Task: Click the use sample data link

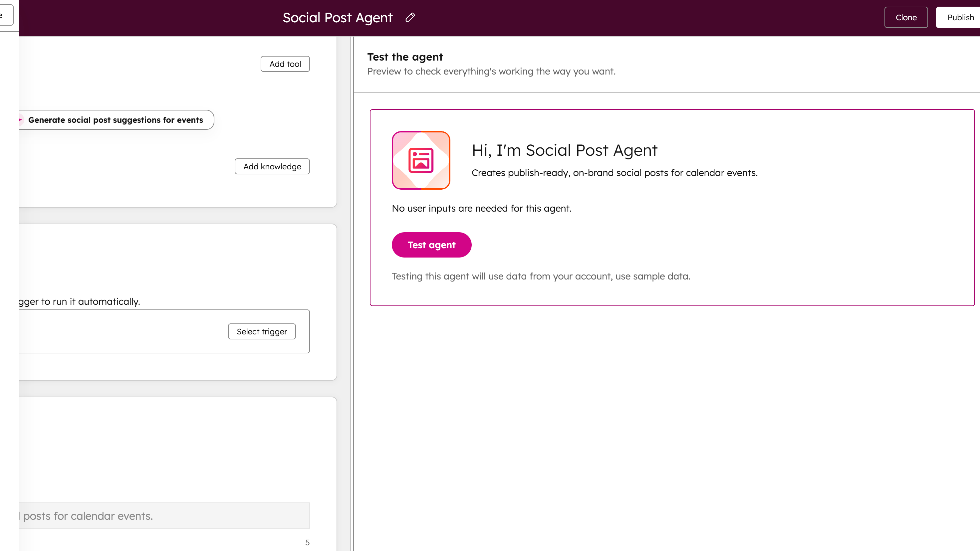Action: click(652, 276)
